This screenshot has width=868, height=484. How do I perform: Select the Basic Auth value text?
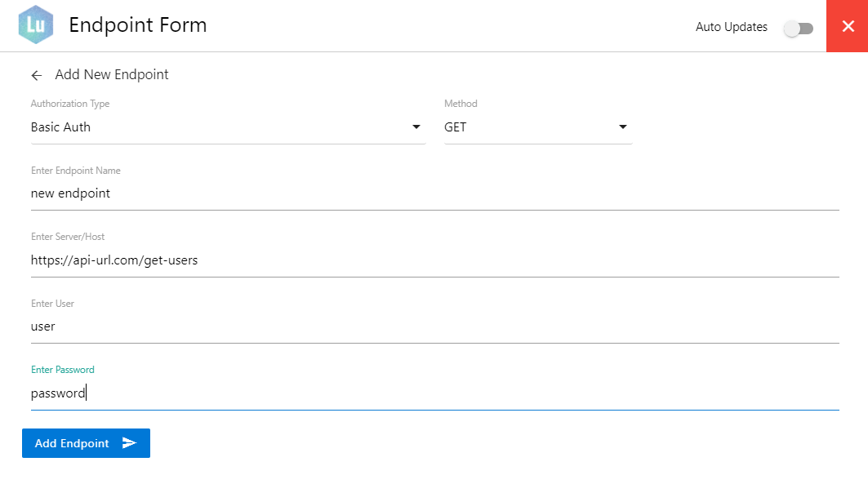click(61, 127)
